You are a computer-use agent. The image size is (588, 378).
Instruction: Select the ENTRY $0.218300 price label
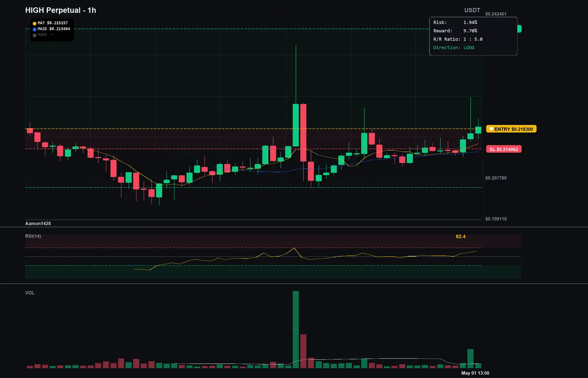(x=511, y=129)
